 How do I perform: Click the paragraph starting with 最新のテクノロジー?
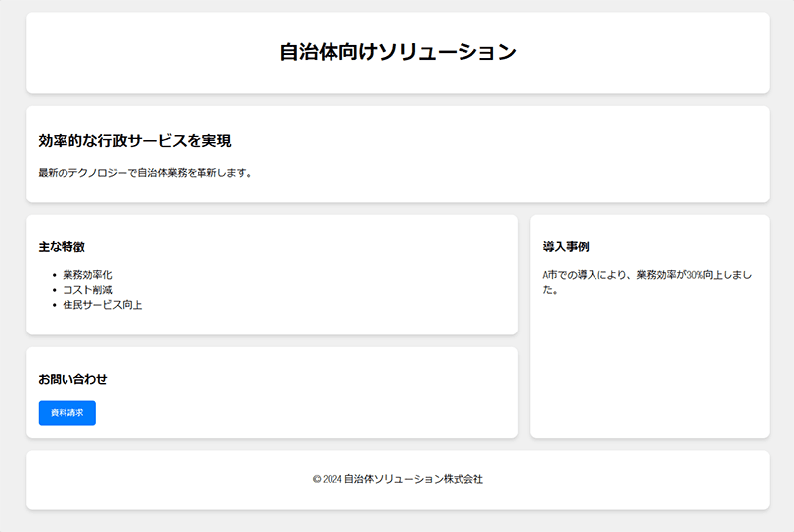145,173
